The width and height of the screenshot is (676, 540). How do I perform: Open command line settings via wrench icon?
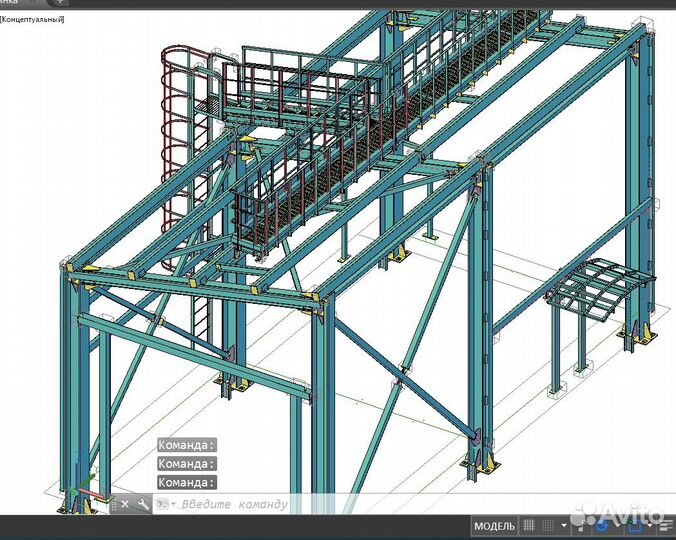click(x=143, y=505)
